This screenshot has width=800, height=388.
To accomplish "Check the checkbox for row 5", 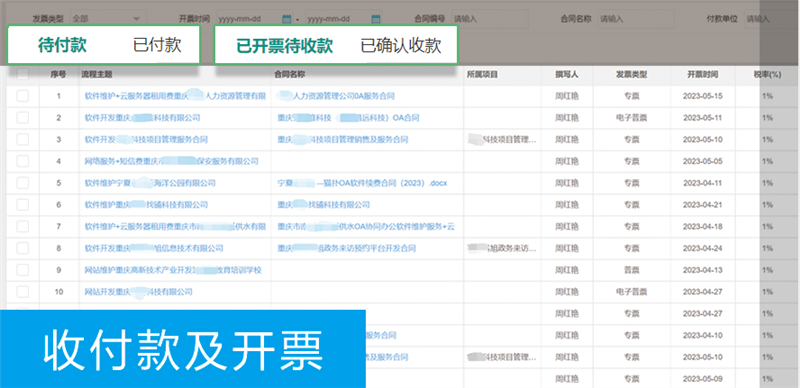I will [23, 183].
